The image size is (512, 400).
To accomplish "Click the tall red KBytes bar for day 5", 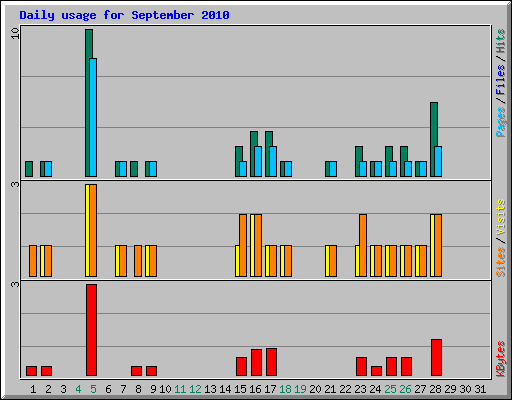I will [x=91, y=330].
